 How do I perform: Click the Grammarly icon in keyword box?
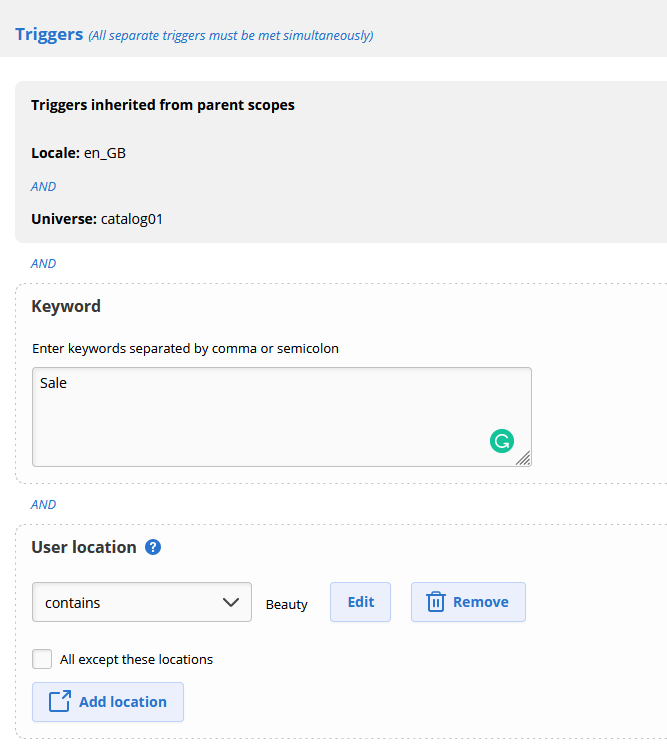coord(502,441)
